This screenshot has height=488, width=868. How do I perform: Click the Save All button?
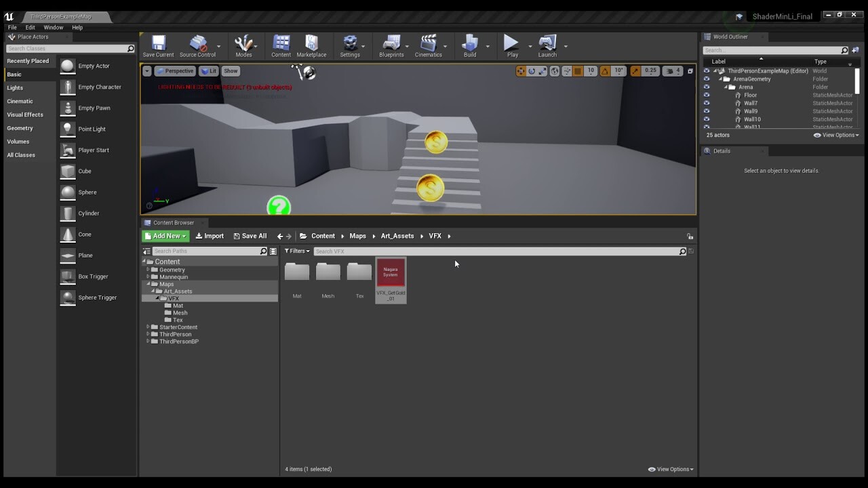point(250,235)
